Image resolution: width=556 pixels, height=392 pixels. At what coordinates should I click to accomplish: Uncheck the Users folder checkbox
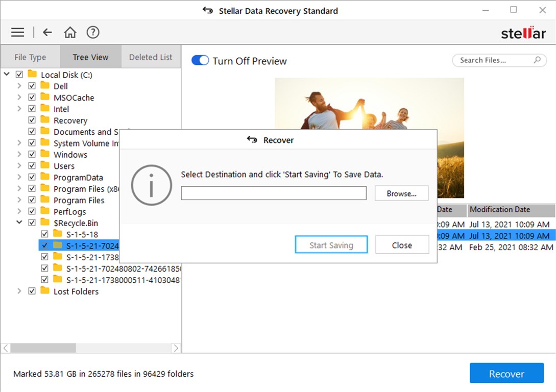[x=32, y=165]
